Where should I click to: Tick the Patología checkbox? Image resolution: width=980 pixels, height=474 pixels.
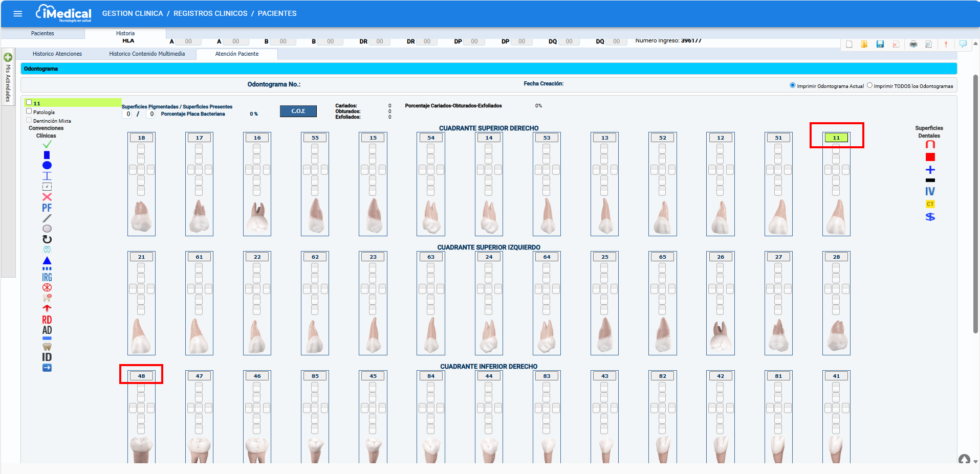[29, 111]
